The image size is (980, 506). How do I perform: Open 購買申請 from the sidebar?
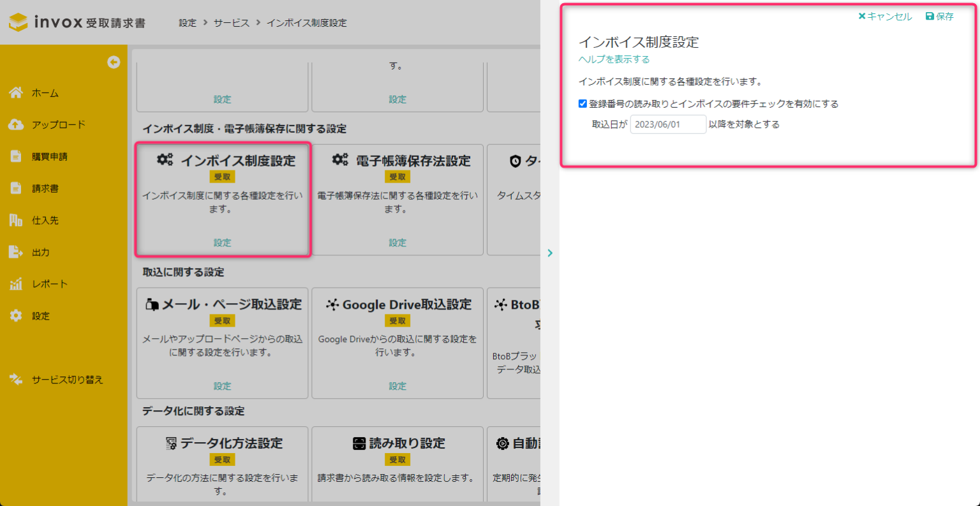16,156
